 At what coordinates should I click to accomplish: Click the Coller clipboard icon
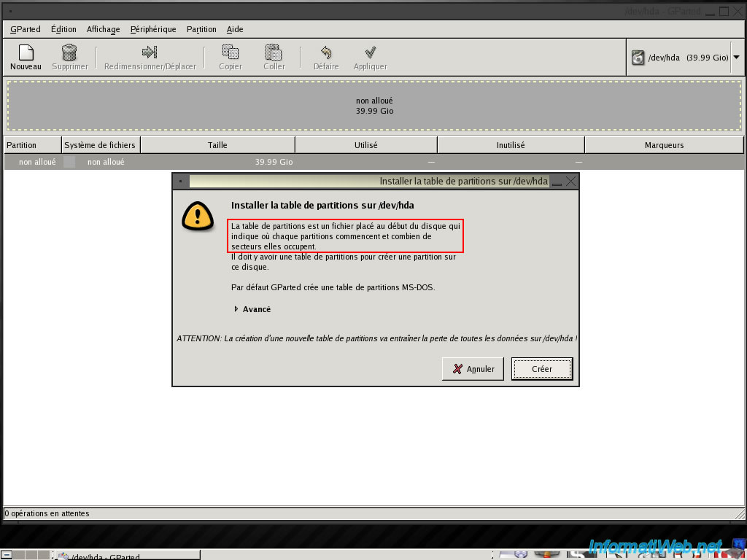274,52
